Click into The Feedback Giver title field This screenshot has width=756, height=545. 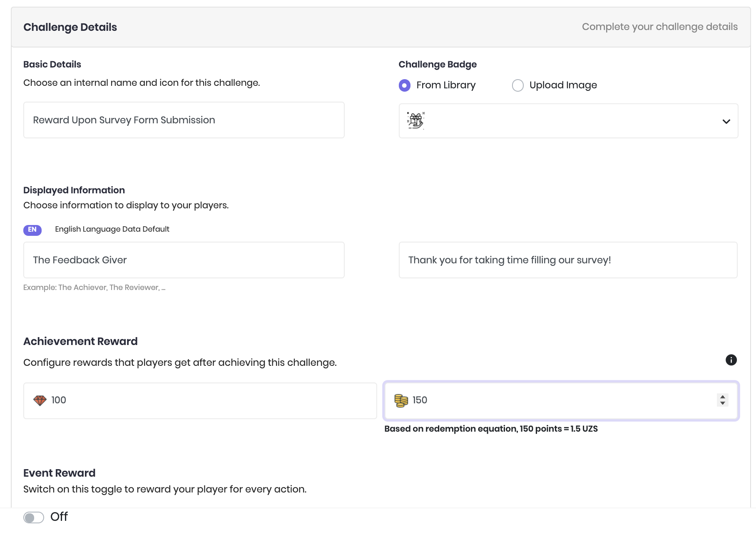point(184,260)
